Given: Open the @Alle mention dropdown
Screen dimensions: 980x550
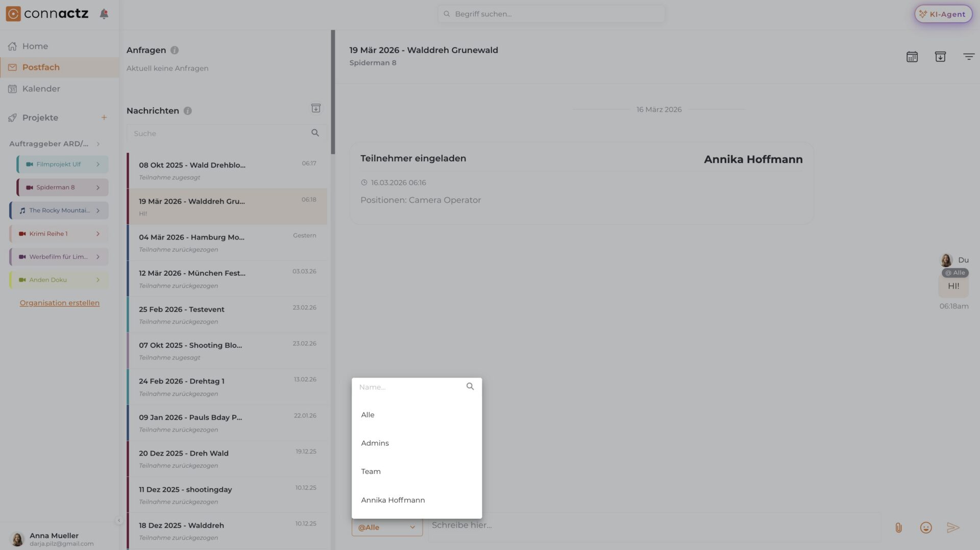Looking at the screenshot, I should 386,527.
